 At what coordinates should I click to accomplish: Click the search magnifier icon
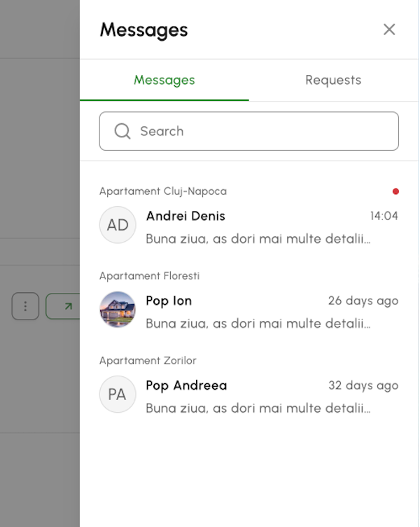click(122, 131)
